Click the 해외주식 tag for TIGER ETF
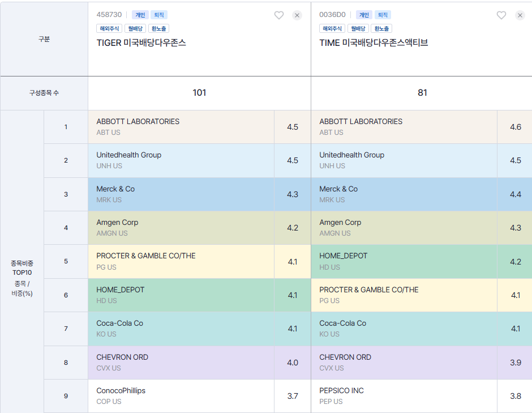Screen dimensions: 532x413 click(x=109, y=28)
